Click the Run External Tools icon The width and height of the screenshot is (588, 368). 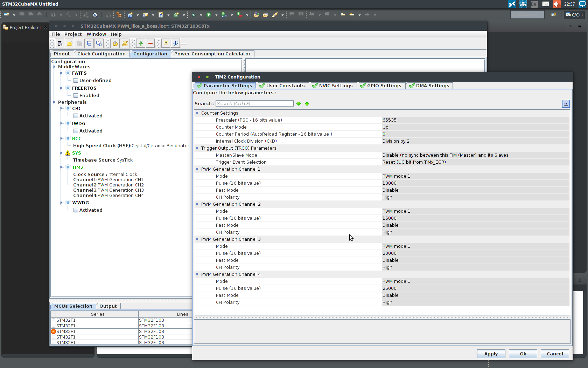tap(239, 15)
